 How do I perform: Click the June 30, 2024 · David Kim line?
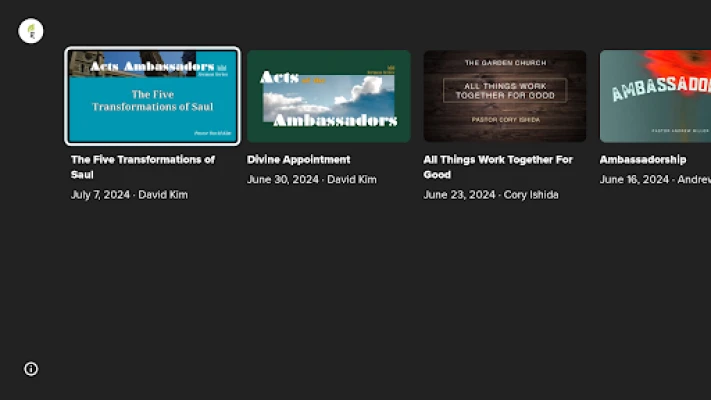point(312,180)
